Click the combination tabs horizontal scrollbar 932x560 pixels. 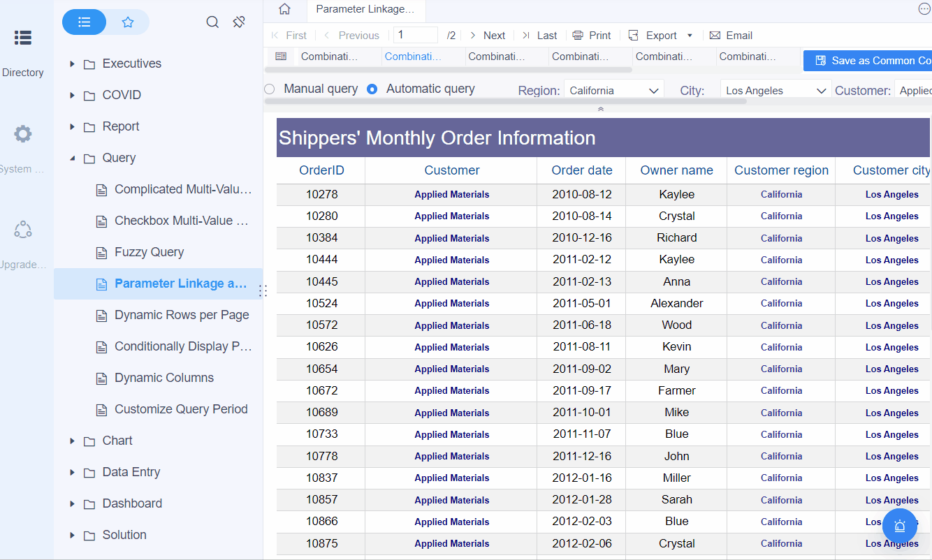coord(449,70)
